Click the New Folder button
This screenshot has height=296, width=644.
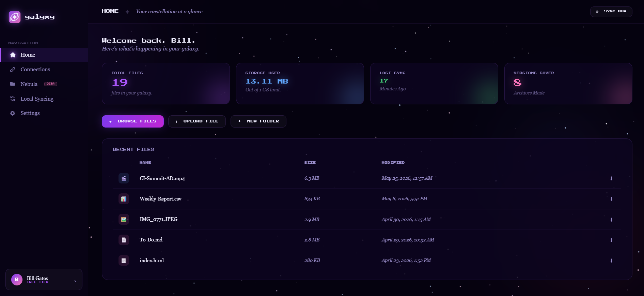pyautogui.click(x=258, y=121)
